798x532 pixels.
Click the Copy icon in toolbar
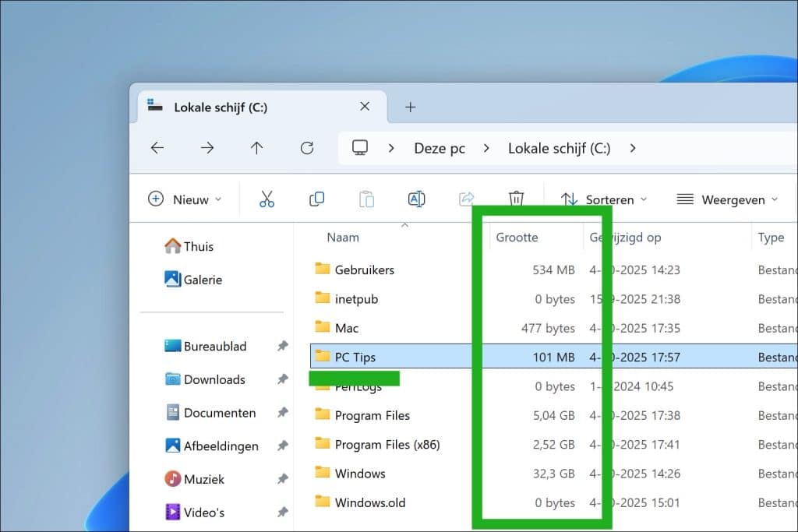coord(316,199)
